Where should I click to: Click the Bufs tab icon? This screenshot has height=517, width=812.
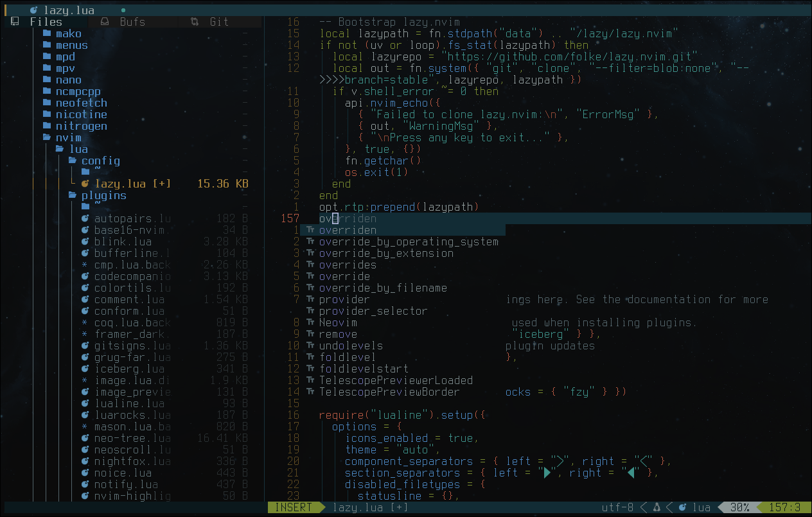[105, 22]
